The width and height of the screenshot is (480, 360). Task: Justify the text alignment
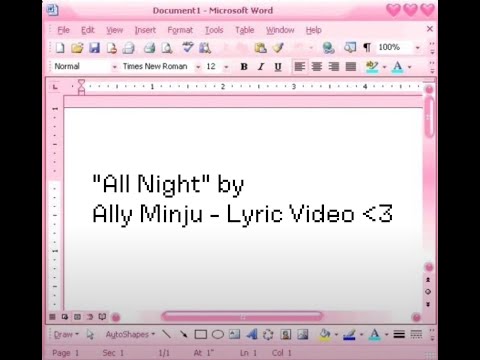351,67
